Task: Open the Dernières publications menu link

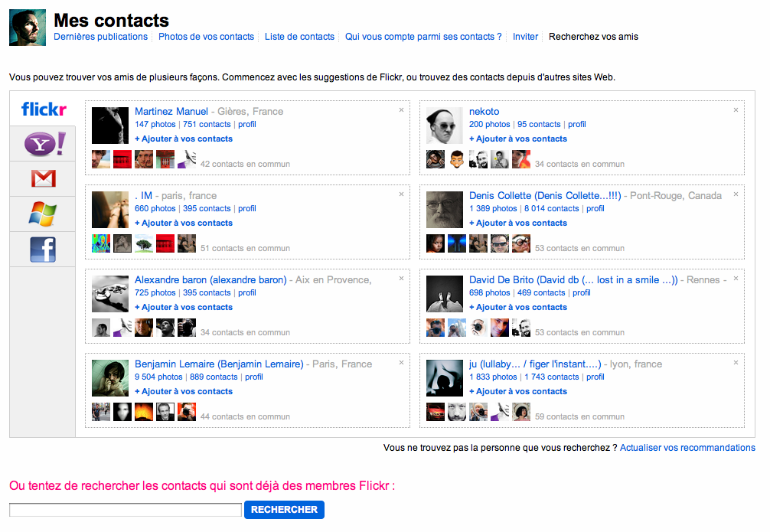Action: (x=100, y=37)
